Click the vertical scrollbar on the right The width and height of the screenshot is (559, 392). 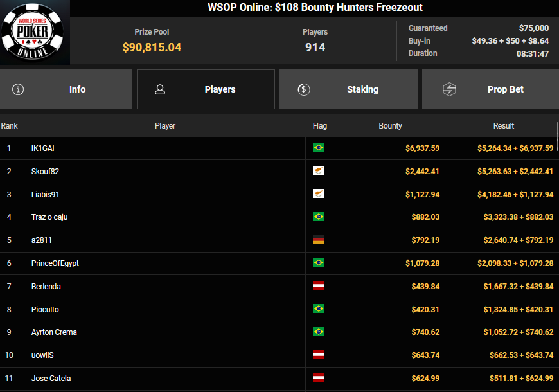point(556,193)
